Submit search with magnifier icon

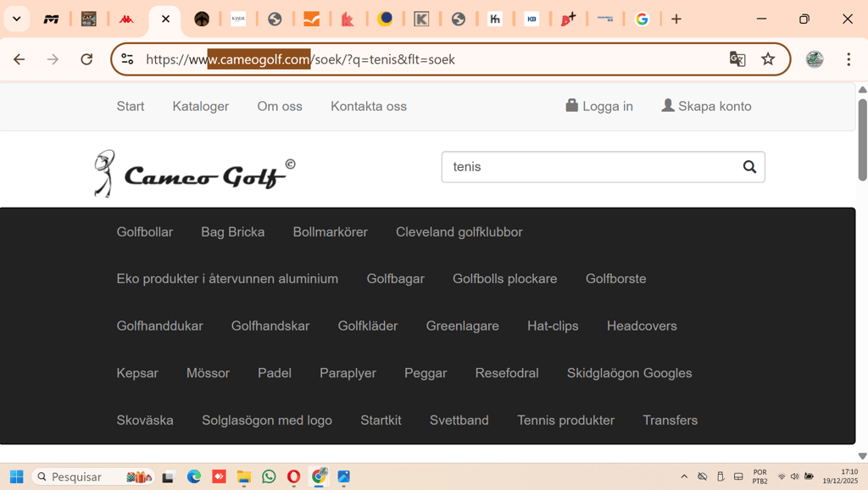[749, 167]
